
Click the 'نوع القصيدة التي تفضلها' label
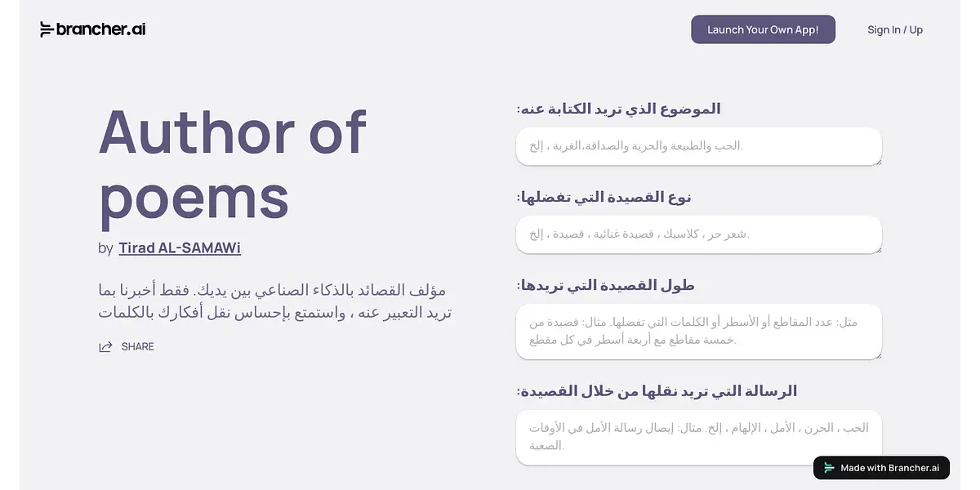point(604,197)
